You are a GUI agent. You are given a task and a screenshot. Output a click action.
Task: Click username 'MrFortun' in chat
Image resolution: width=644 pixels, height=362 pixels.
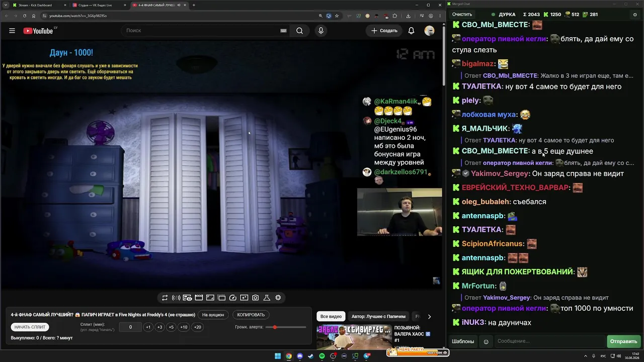pyautogui.click(x=479, y=286)
